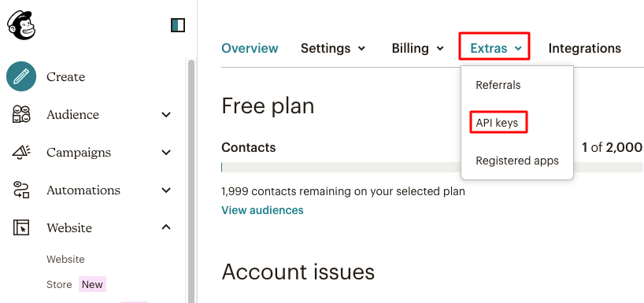Viewport: 644px width, 303px height.
Task: Click the Audience icon in the sidebar
Action: [21, 114]
